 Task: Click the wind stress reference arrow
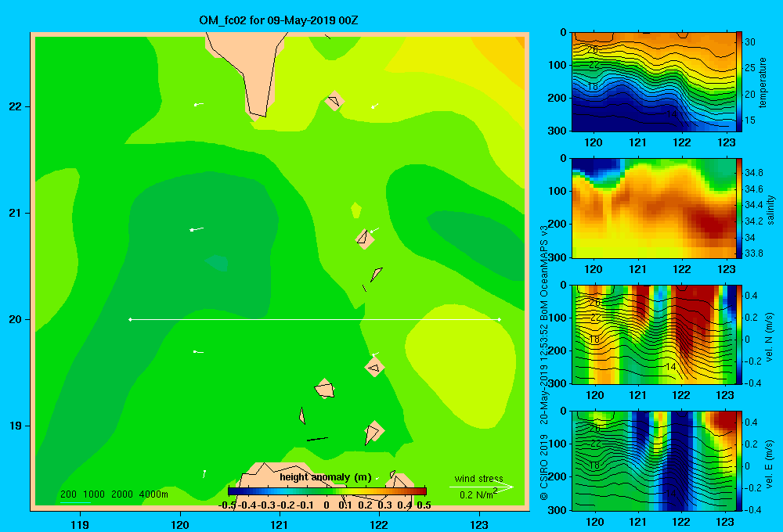click(x=481, y=487)
